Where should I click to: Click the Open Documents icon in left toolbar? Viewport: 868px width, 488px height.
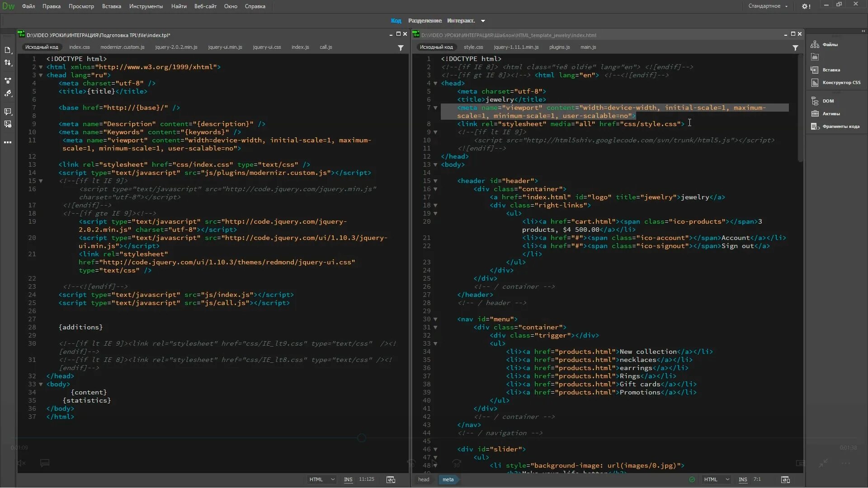[x=8, y=50]
